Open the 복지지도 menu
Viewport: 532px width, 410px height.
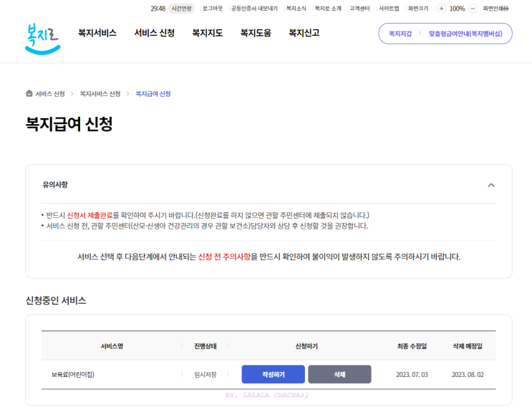pos(208,33)
